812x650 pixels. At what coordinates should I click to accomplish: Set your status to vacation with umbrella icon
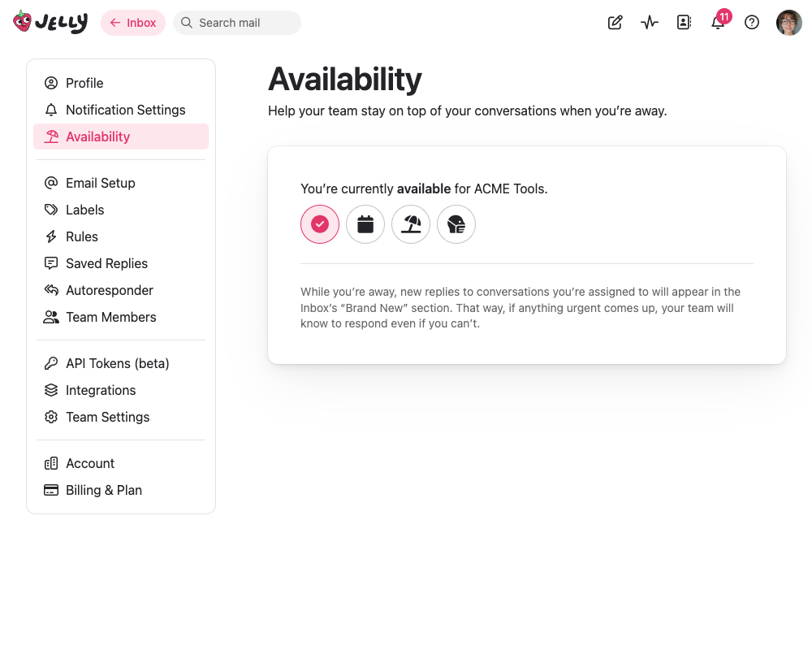tap(411, 224)
